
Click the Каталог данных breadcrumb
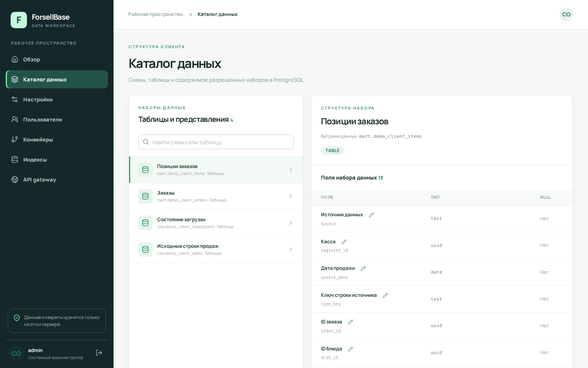point(218,14)
